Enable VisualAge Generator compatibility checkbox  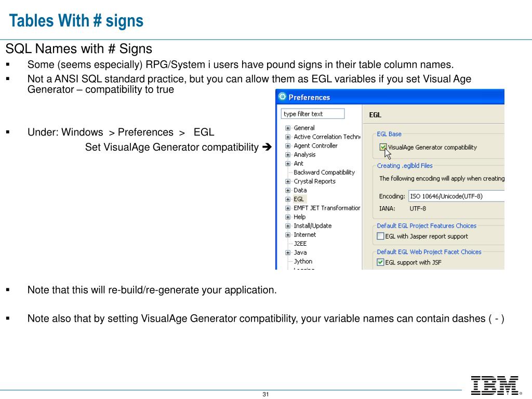click(383, 147)
